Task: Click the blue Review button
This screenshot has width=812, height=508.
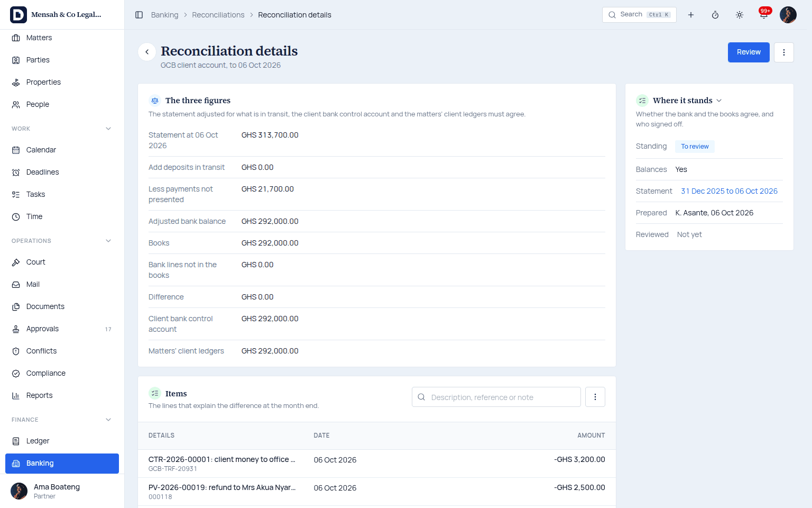Action: (749, 52)
